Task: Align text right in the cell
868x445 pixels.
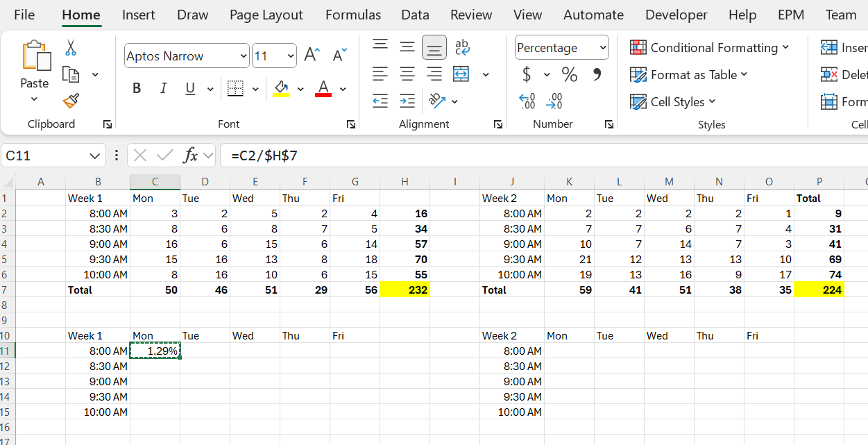Action: pyautogui.click(x=434, y=74)
